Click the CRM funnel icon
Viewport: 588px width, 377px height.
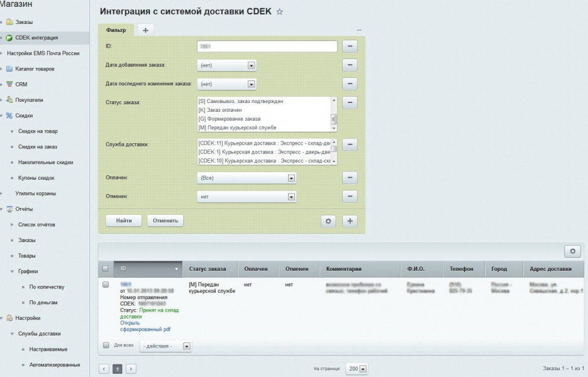pos(9,84)
